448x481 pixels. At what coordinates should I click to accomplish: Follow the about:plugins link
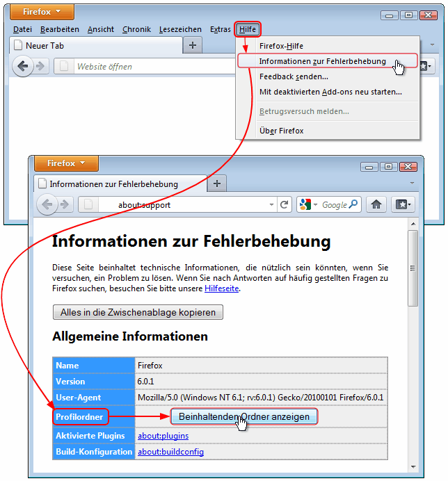[163, 436]
